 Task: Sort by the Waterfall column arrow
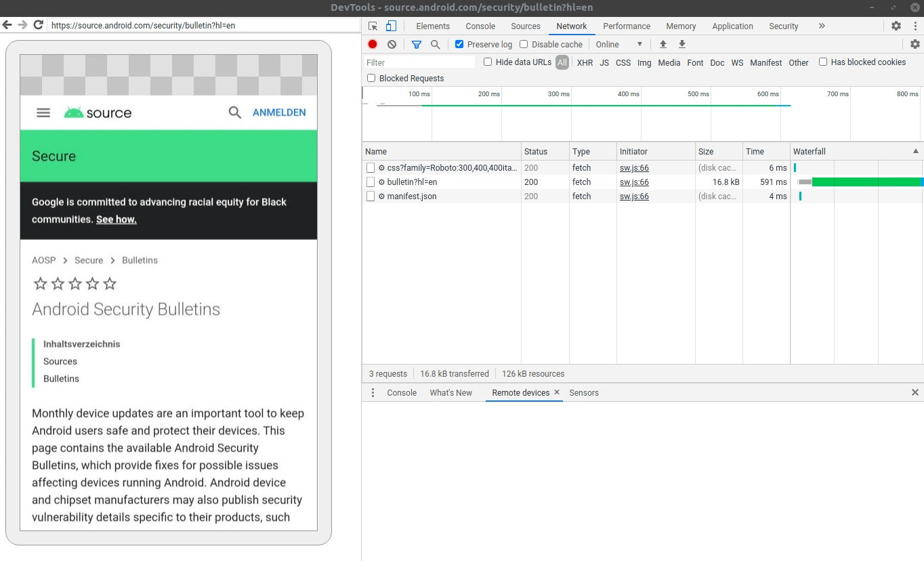coord(916,151)
